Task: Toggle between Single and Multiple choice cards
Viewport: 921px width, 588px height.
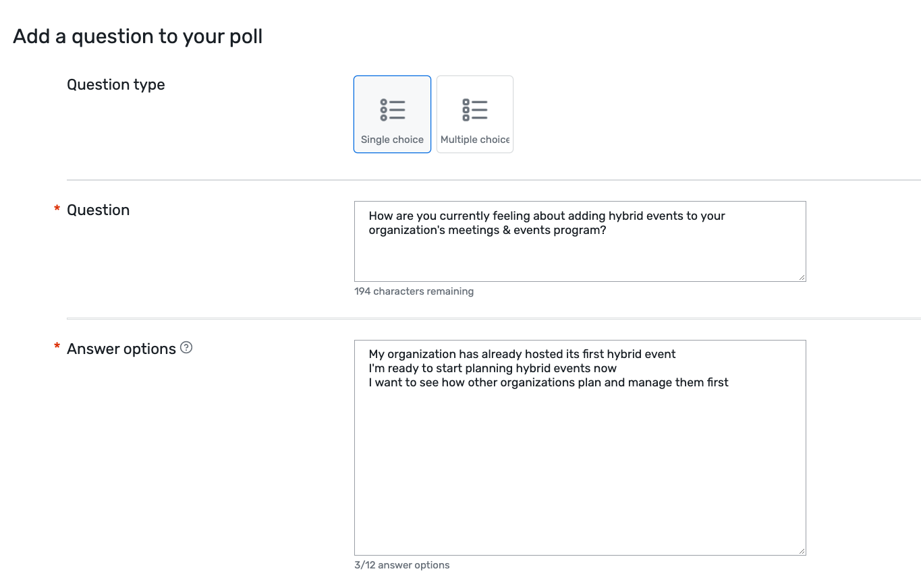Action: 475,114
